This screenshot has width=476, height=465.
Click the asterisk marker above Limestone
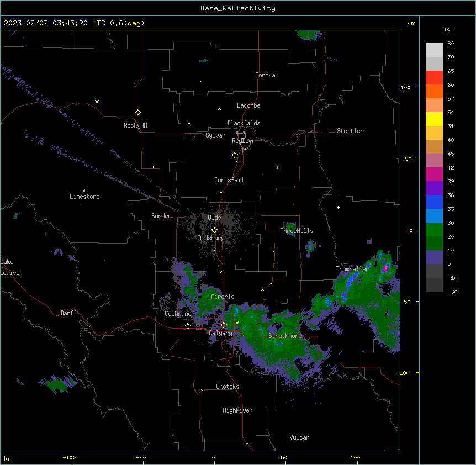(x=84, y=191)
